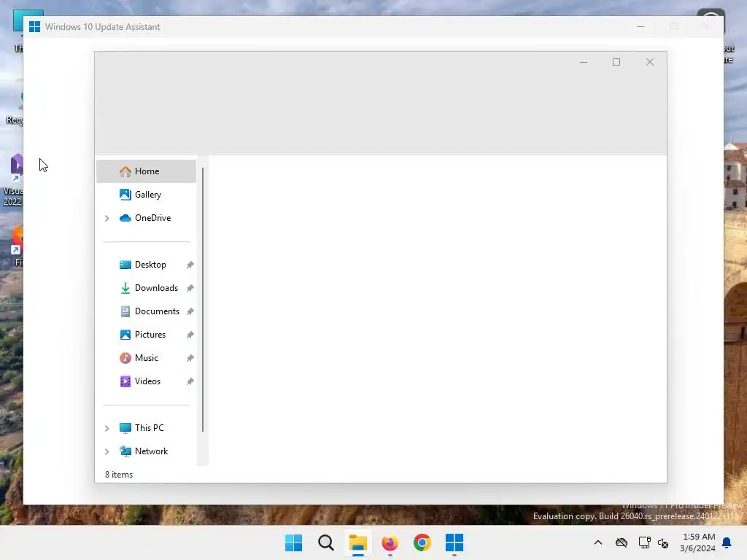Click the OneDrive cloud tray icon
The width and height of the screenshot is (747, 560).
click(x=622, y=542)
